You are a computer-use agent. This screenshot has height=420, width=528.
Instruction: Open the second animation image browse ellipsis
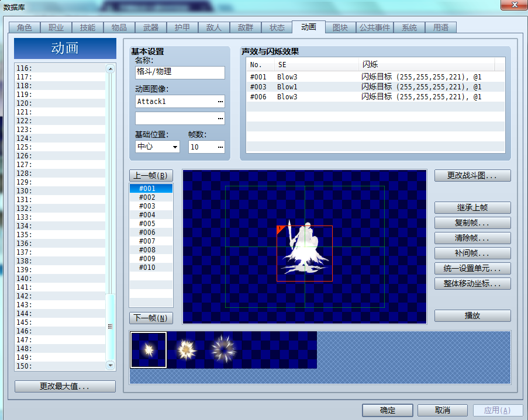pos(220,118)
